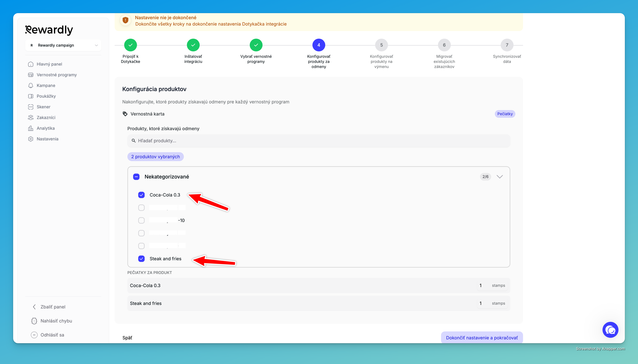Check the unlabeled box below Coca-Cola 0.3

141,208
